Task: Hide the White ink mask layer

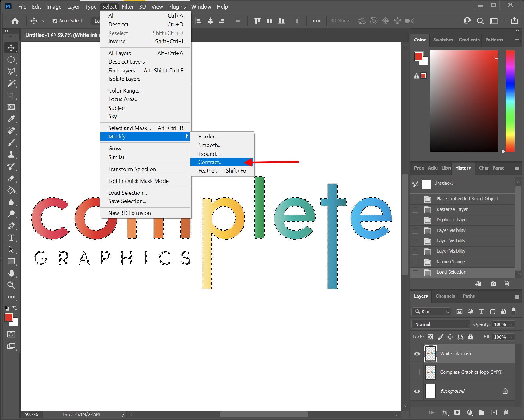Action: click(x=417, y=354)
